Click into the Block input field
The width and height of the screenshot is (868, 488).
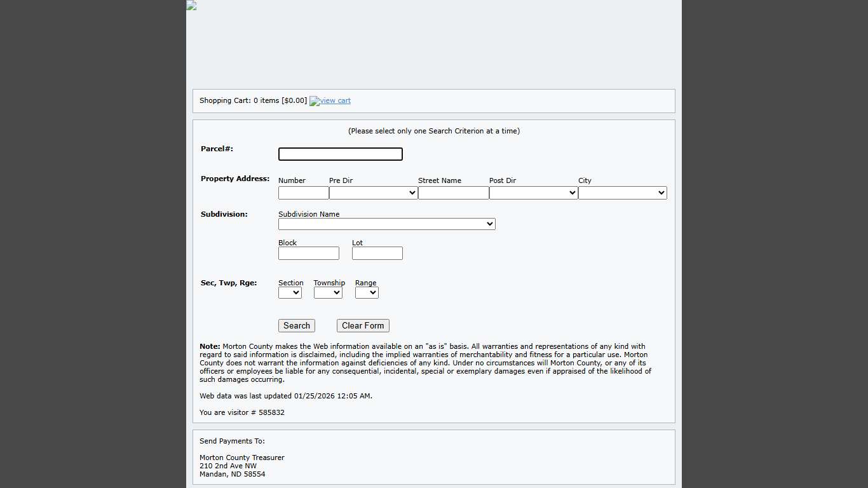308,253
